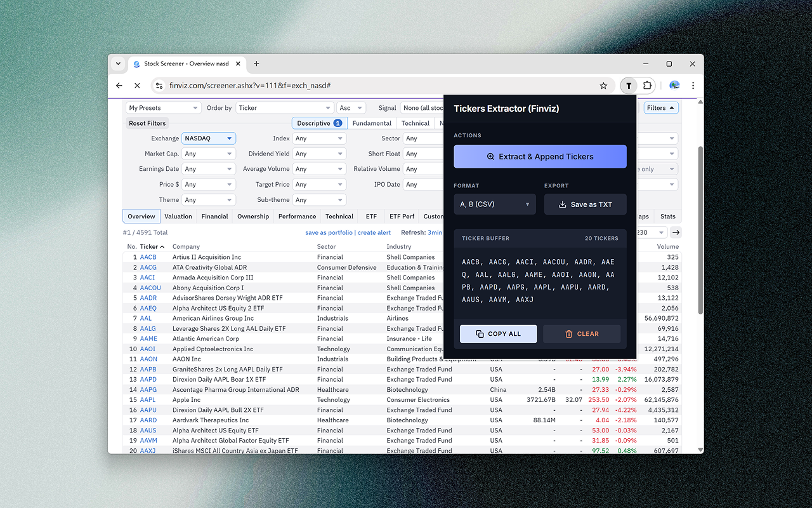
Task: Open AARD ticker link
Action: (148, 420)
